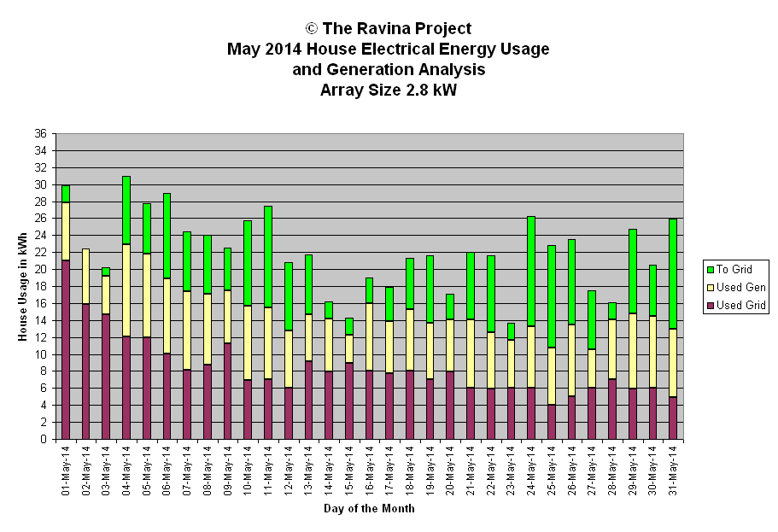Select the "To Grid" legend label
778x532 pixels.
click(734, 270)
